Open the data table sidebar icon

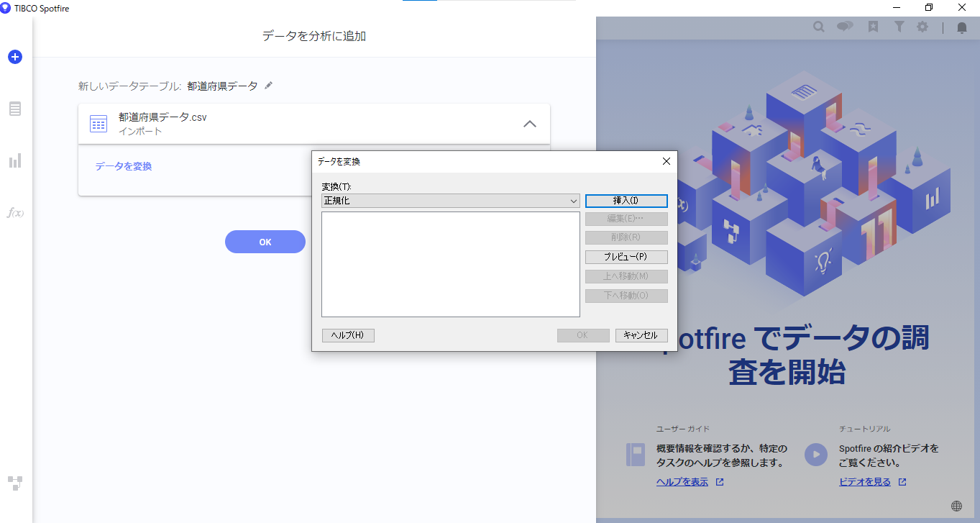coord(15,109)
